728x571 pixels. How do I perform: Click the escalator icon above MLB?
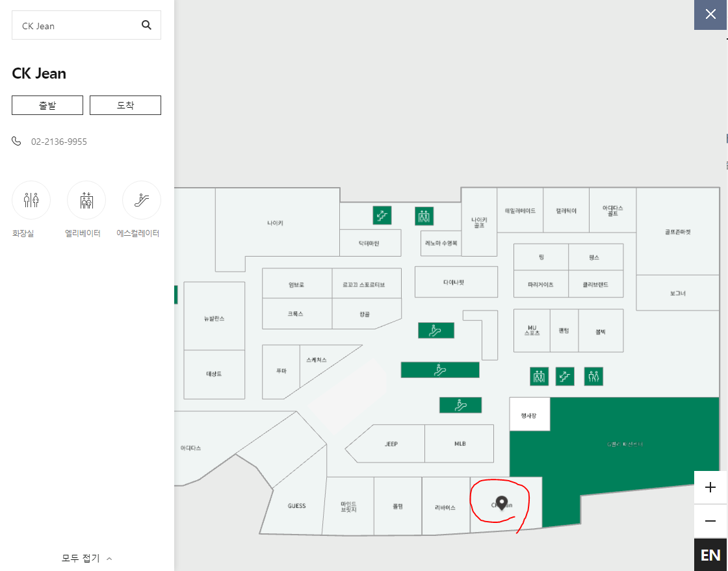point(461,405)
